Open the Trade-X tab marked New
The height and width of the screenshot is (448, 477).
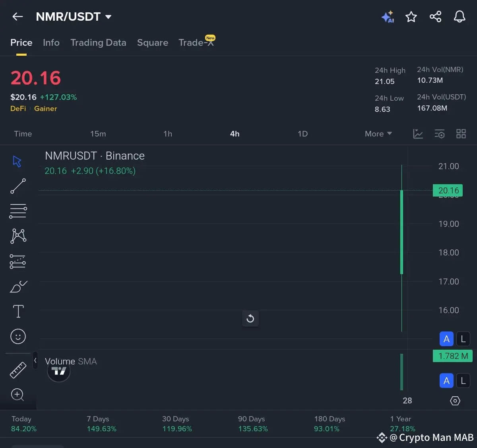tap(196, 42)
